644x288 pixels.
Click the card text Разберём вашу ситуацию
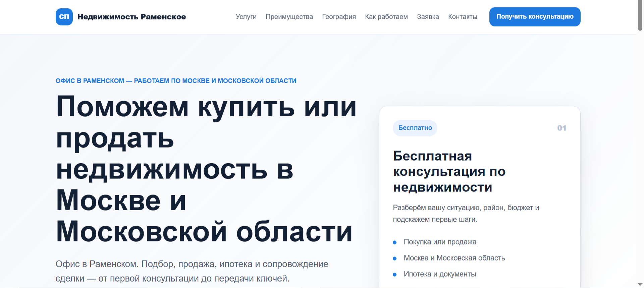coord(466,213)
